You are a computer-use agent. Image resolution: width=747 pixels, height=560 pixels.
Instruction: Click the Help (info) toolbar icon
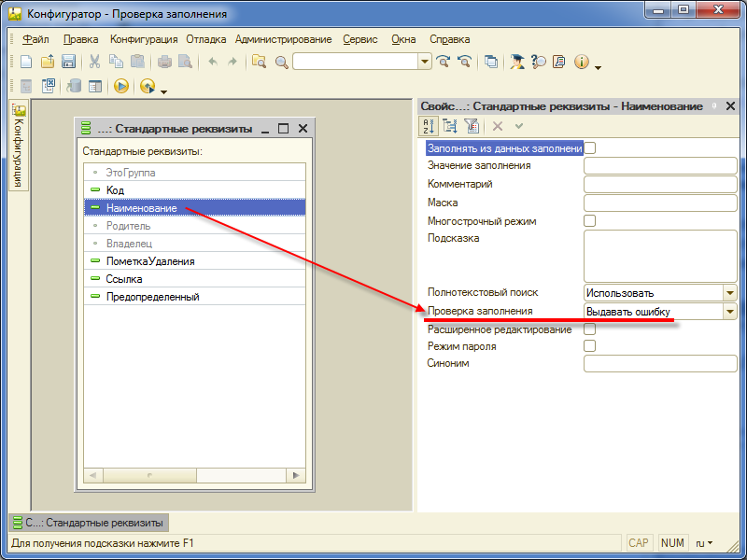click(582, 62)
